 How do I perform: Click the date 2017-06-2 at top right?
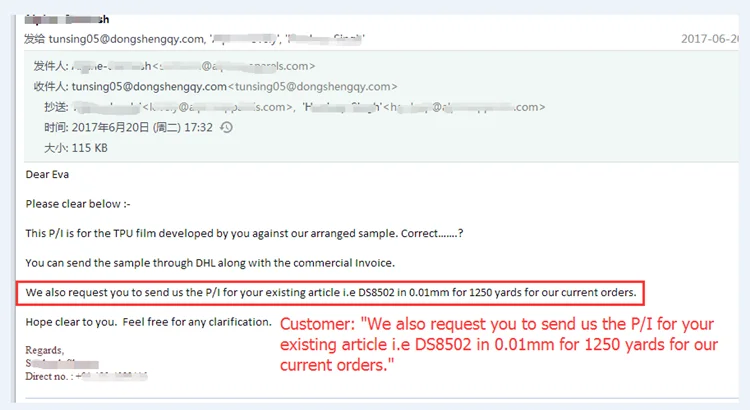click(x=710, y=39)
